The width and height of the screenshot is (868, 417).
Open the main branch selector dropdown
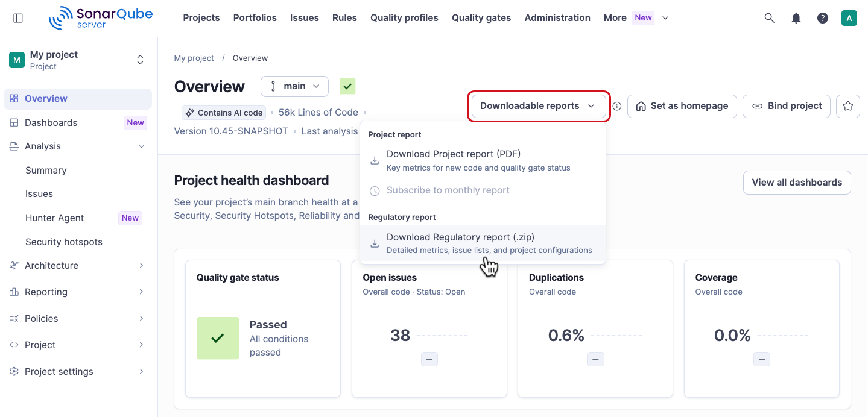coord(294,86)
